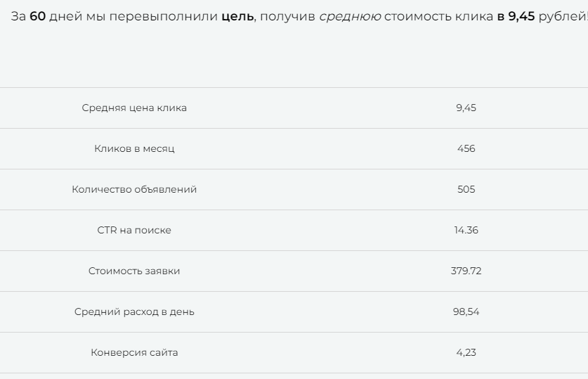
Task: Select the "Средний расход в день" row label
Action: pyautogui.click(x=134, y=311)
